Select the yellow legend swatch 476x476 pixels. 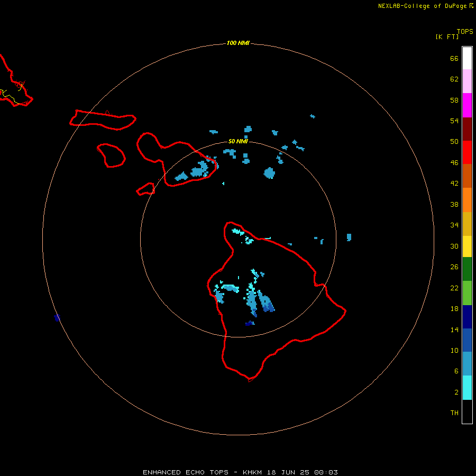coord(467,246)
